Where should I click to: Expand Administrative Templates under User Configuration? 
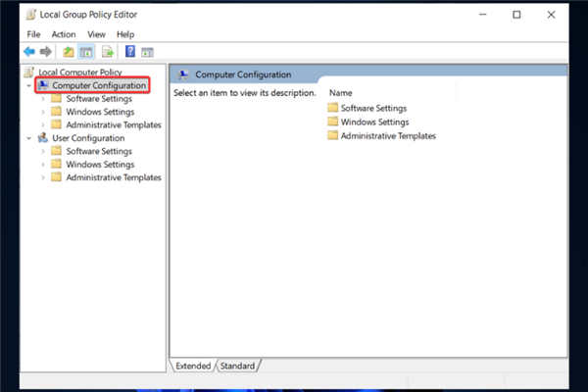click(x=43, y=177)
